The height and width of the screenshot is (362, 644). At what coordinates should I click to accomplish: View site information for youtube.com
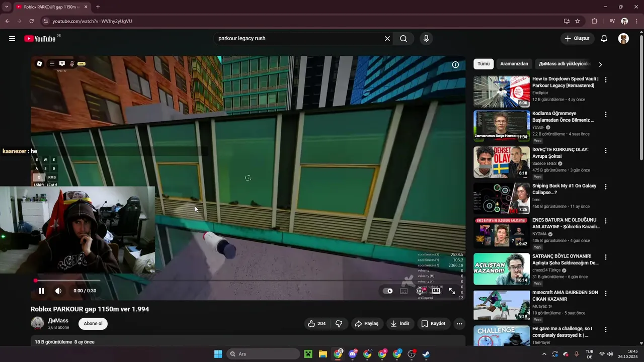click(46, 21)
